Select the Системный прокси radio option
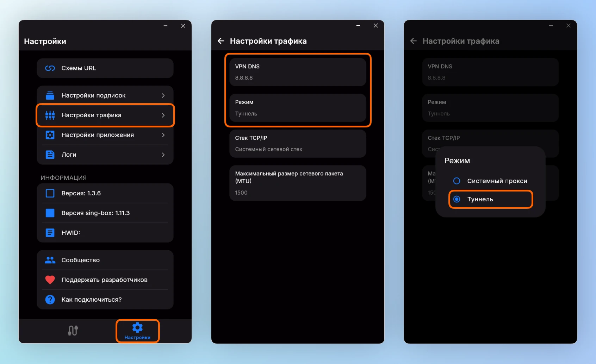This screenshot has width=596, height=364. click(x=457, y=181)
